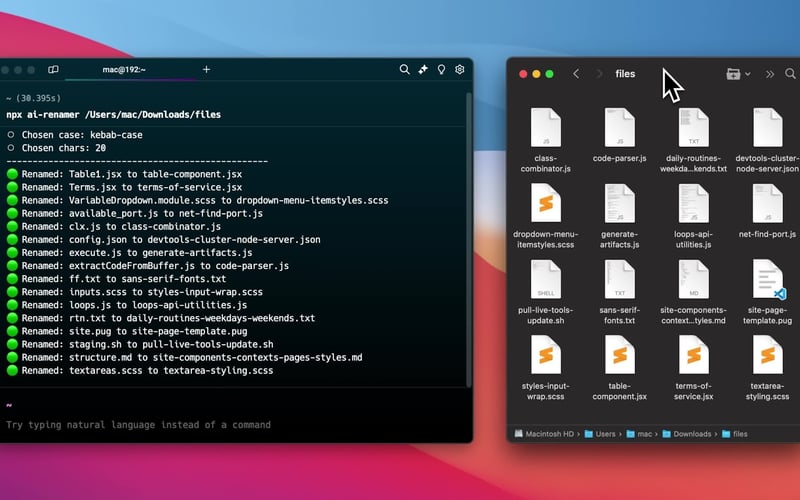800x500 pixels.
Task: Open search in the terminal toolbar
Action: click(x=404, y=69)
